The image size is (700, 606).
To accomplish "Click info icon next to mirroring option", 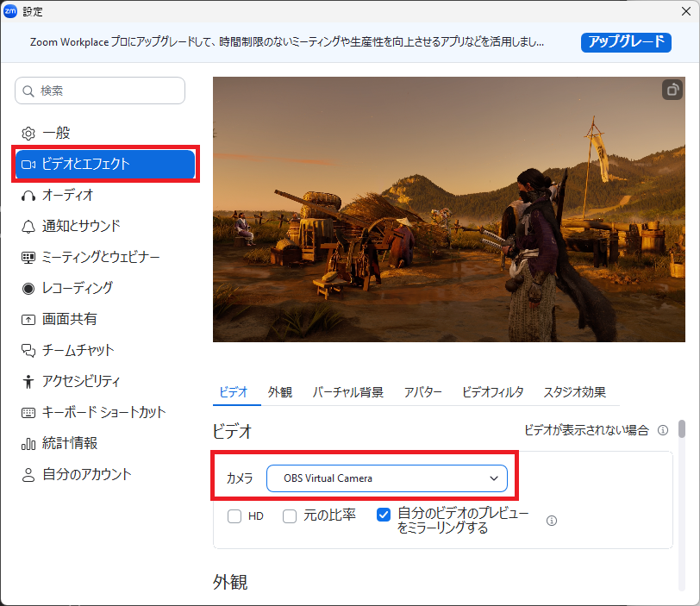I will [x=552, y=521].
